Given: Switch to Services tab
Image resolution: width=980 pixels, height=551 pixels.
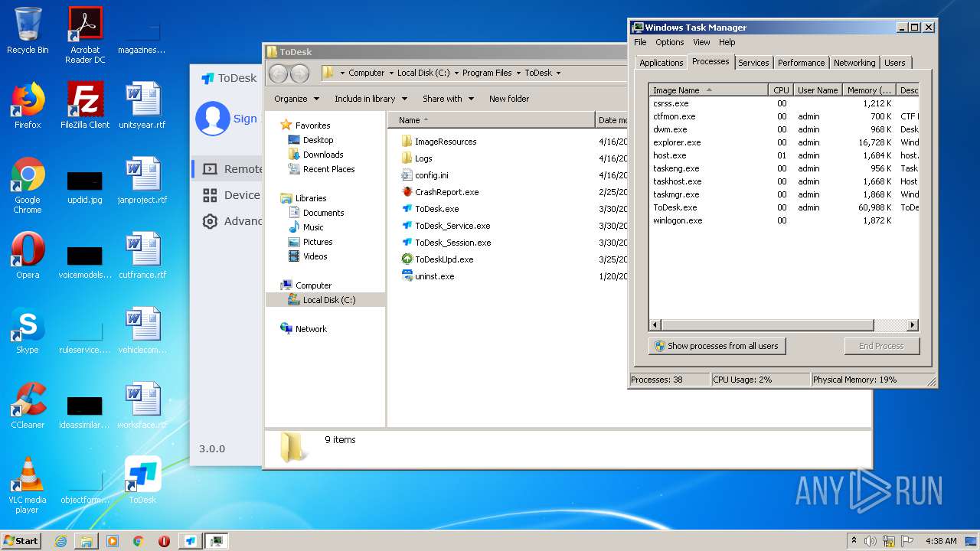Looking at the screenshot, I should [753, 63].
